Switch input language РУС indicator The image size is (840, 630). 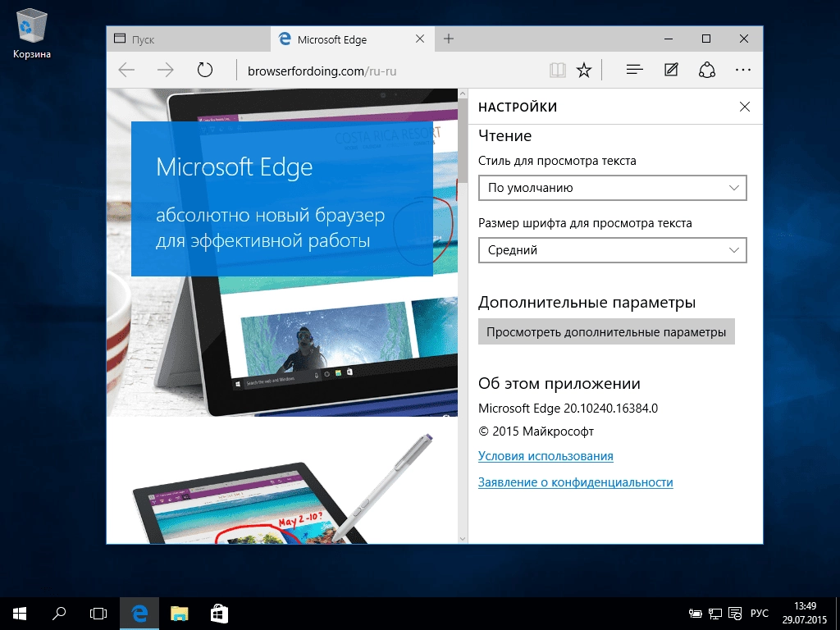759,614
